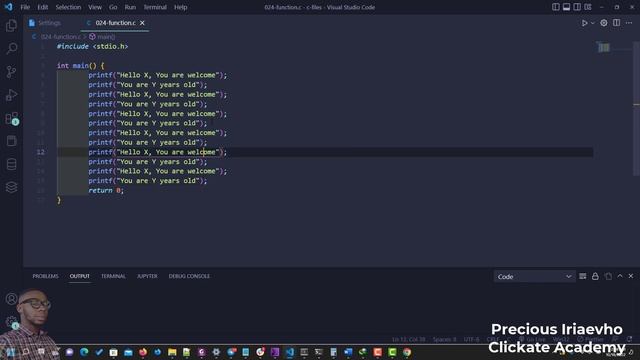Close the 024-function.c tab
The height and width of the screenshot is (360, 640).
point(142,23)
